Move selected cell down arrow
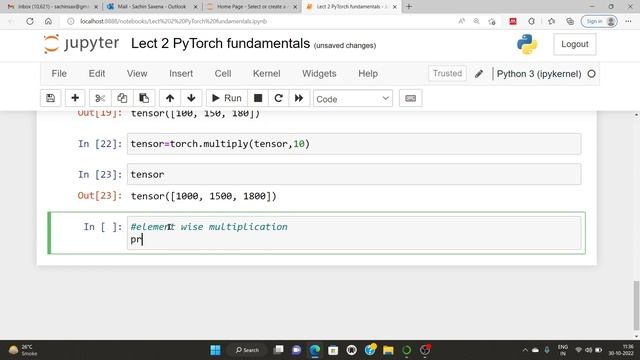Screen dimensions: 640x360 pyautogui.click(x=191, y=98)
